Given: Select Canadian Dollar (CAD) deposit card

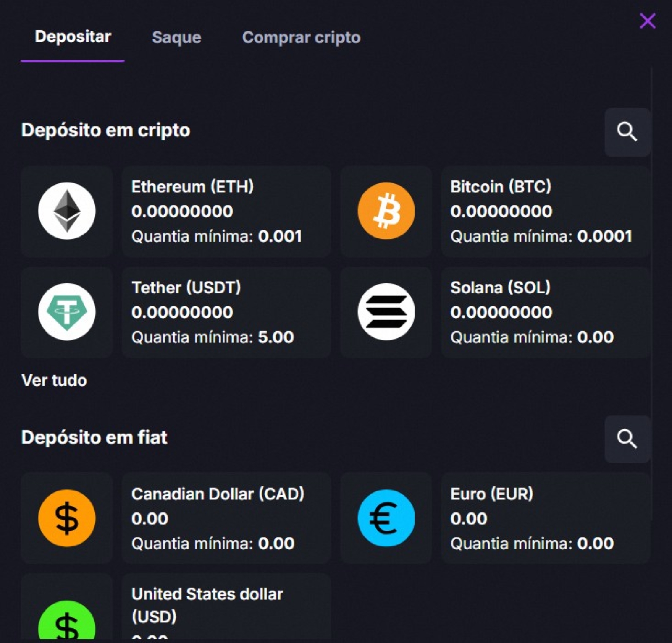Looking at the screenshot, I should coord(226,518).
